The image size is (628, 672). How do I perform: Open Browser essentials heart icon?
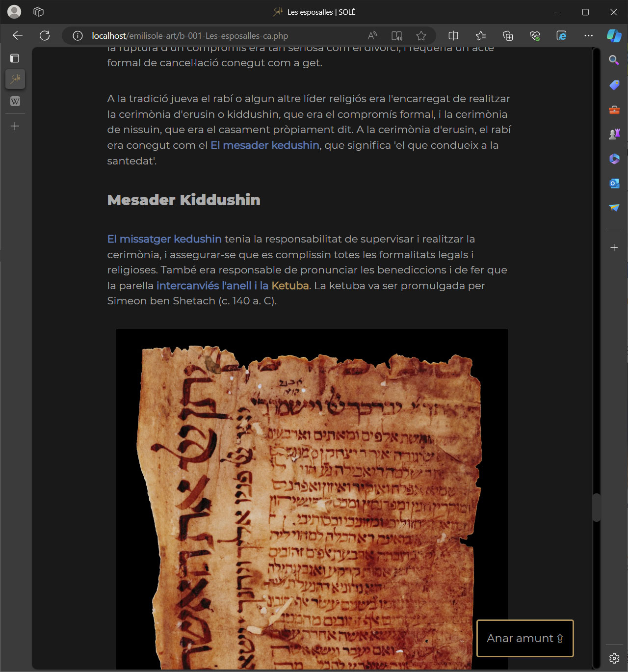tap(534, 35)
